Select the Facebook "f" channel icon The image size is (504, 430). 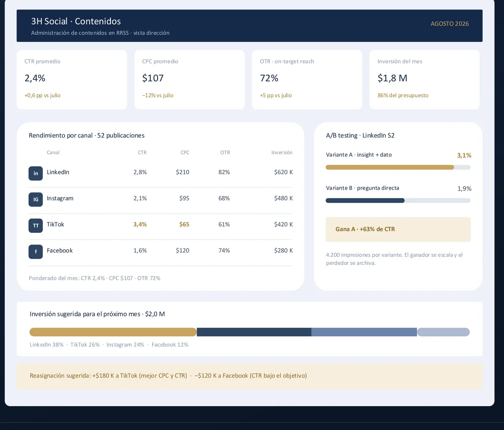36,251
